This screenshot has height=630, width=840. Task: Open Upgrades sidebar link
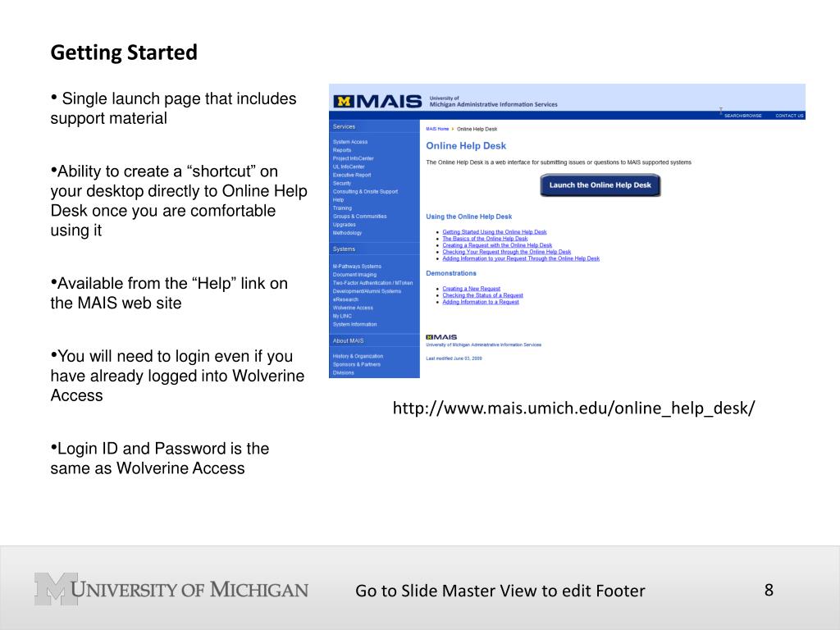click(344, 225)
